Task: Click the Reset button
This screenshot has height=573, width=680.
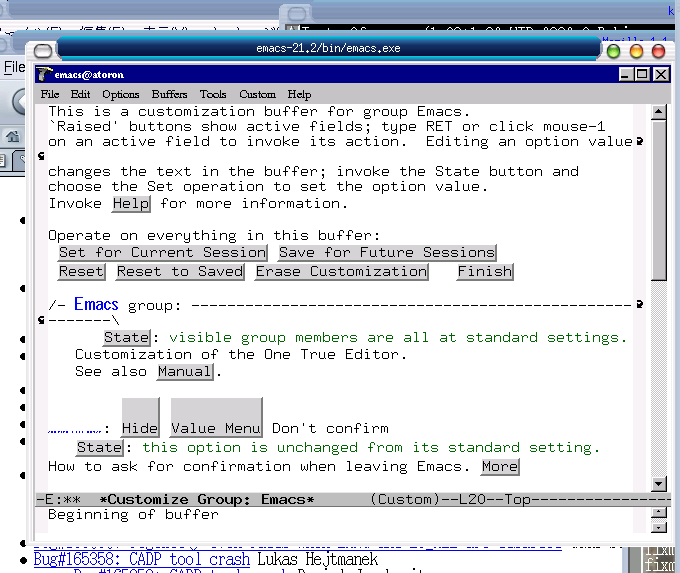Action: [82, 272]
